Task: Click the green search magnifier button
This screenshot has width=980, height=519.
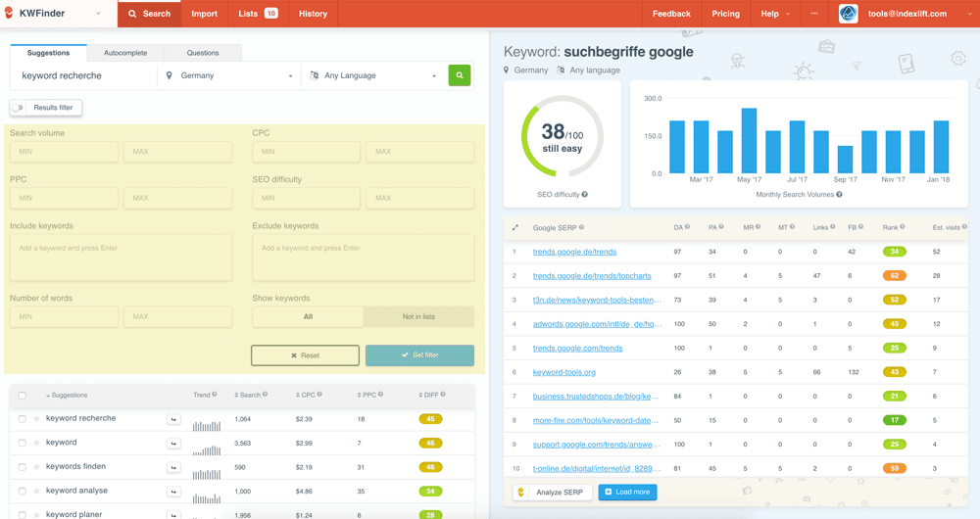Action: (460, 75)
